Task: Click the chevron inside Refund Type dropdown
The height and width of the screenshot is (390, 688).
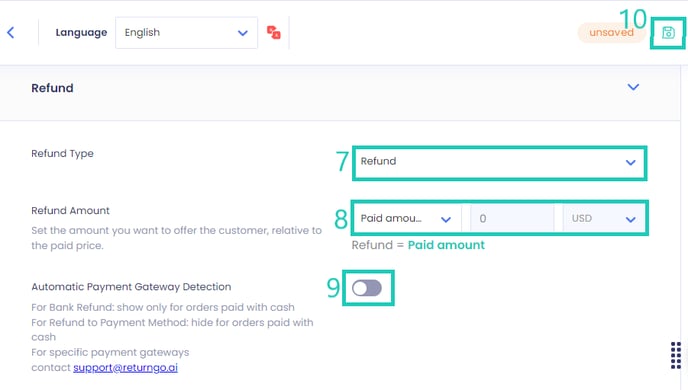Action: 631,162
